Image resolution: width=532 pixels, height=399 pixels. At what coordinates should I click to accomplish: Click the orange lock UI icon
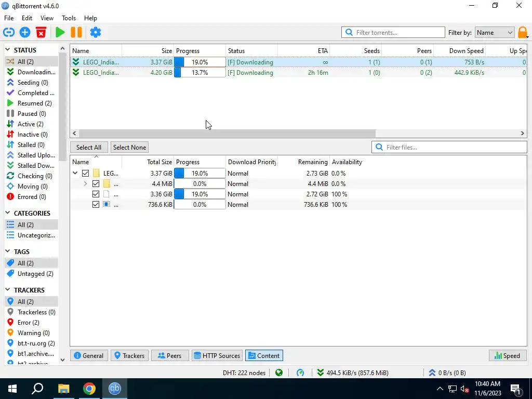click(x=523, y=33)
